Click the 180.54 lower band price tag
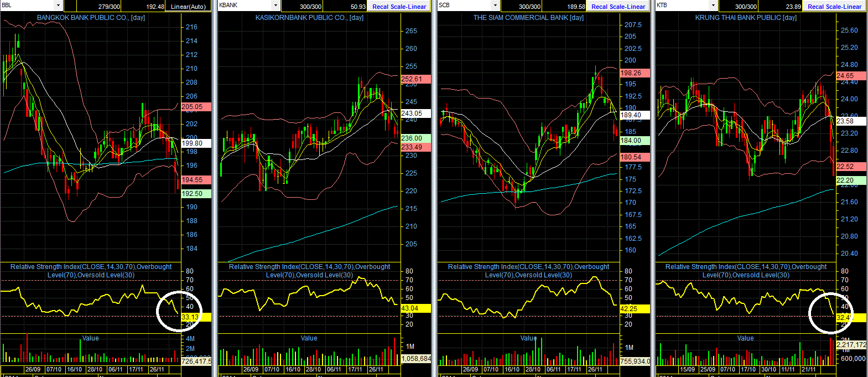Screen dimensions: 868x377 [x=635, y=157]
